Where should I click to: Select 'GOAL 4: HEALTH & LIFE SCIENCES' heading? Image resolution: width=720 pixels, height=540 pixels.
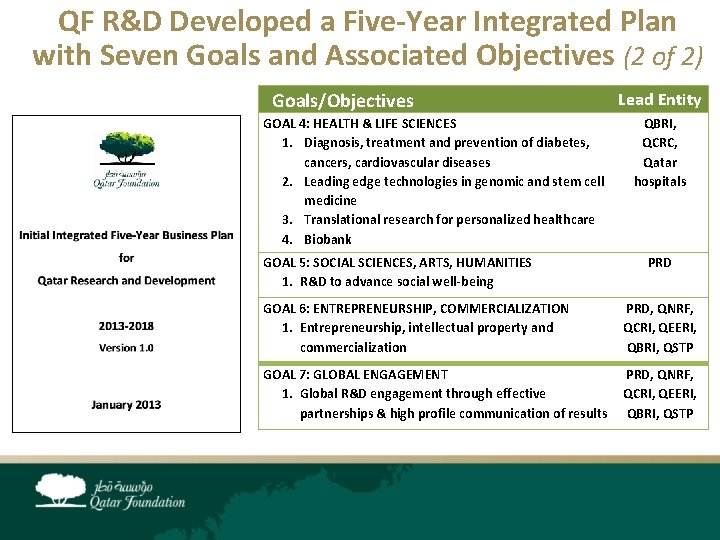coord(360,124)
